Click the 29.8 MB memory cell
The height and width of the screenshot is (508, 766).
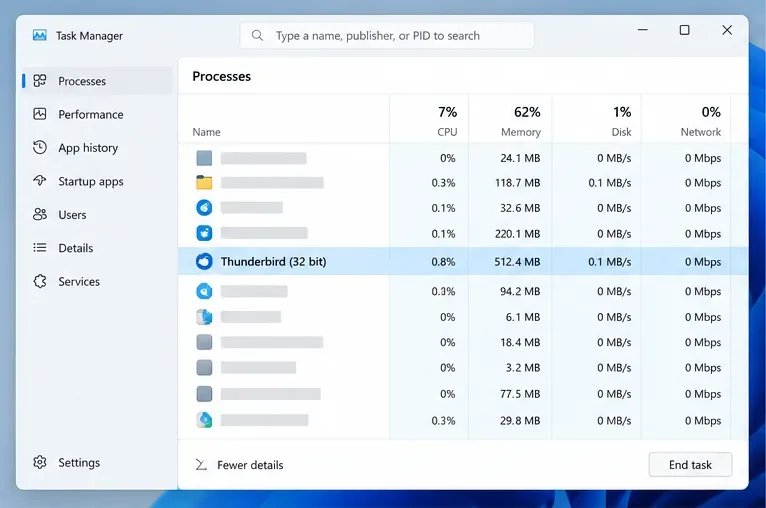tap(520, 421)
